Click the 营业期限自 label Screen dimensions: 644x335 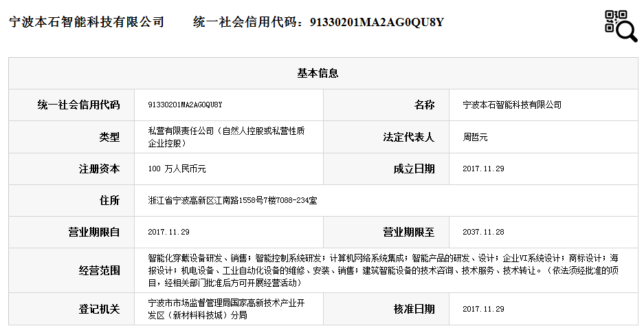(x=94, y=233)
